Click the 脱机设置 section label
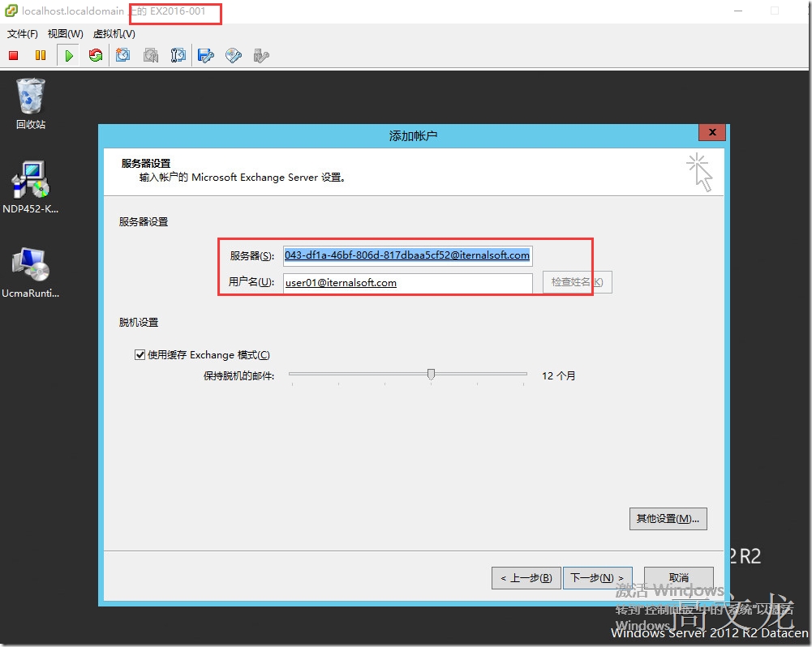The height and width of the screenshot is (647, 812). tap(139, 322)
